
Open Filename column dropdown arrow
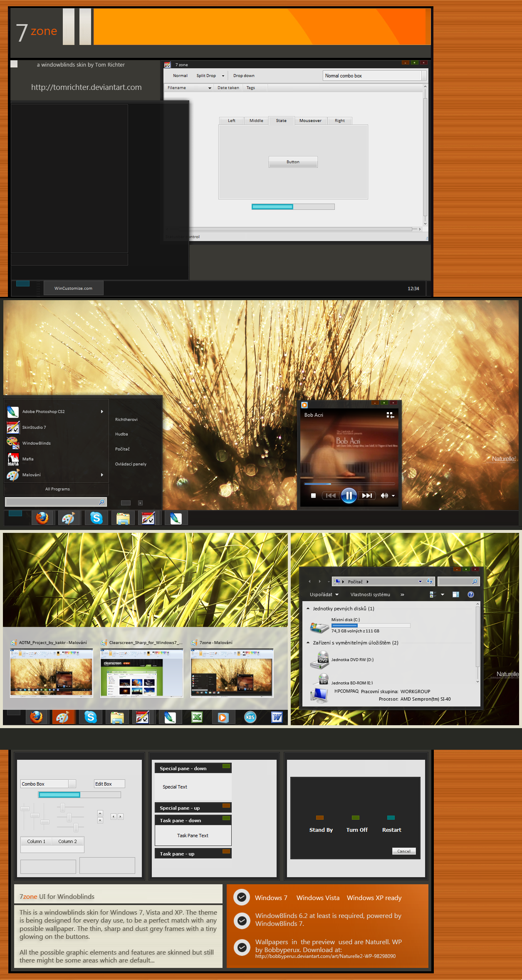210,88
